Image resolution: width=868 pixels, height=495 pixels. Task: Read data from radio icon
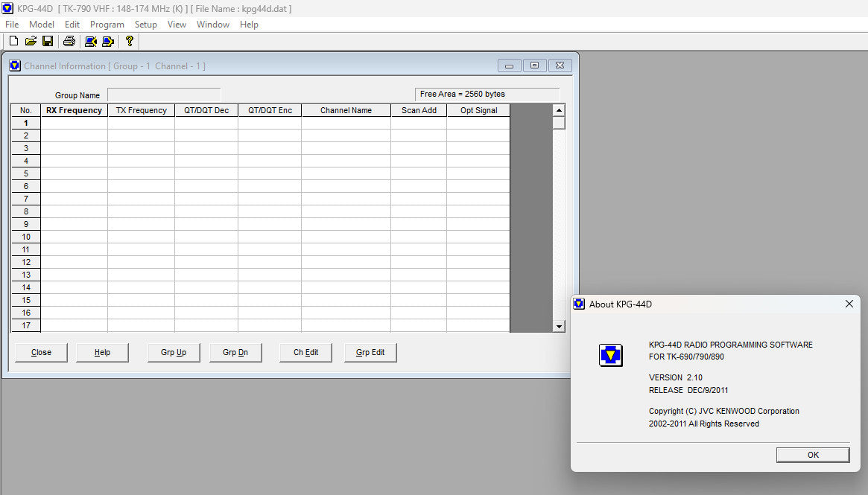pyautogui.click(x=91, y=41)
